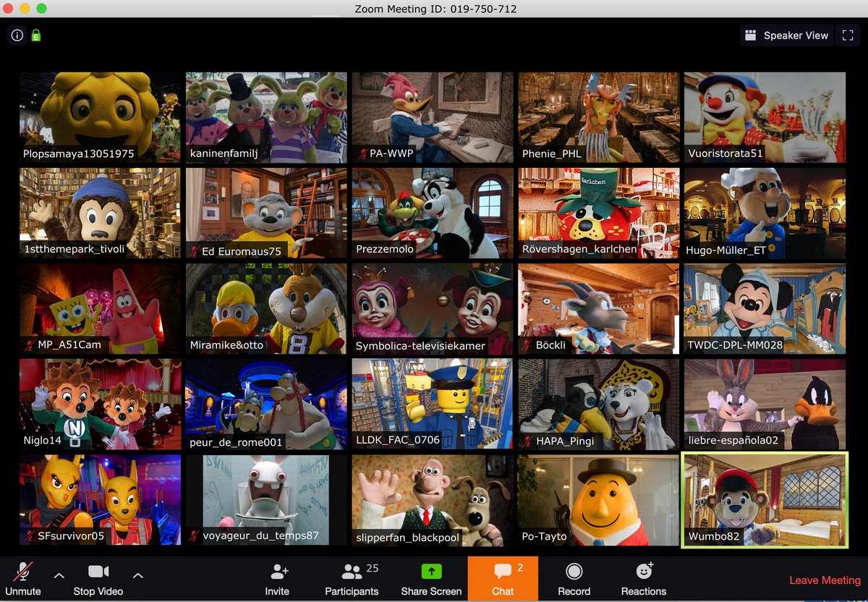The width and height of the screenshot is (868, 602).
Task: Unmute the microphone
Action: click(23, 580)
